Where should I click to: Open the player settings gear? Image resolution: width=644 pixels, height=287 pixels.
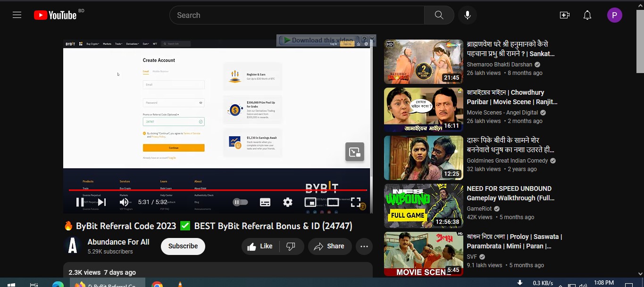pyautogui.click(x=288, y=202)
